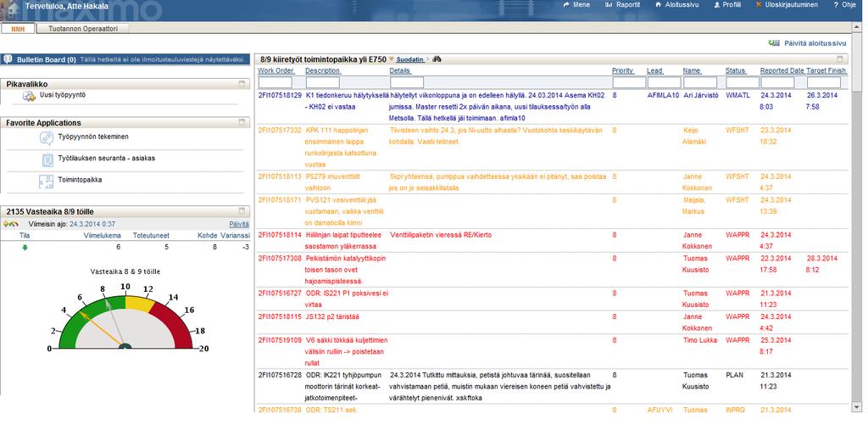This screenshot has height=425, width=868.
Task: Focus the Priority filter field
Action: [x=629, y=82]
